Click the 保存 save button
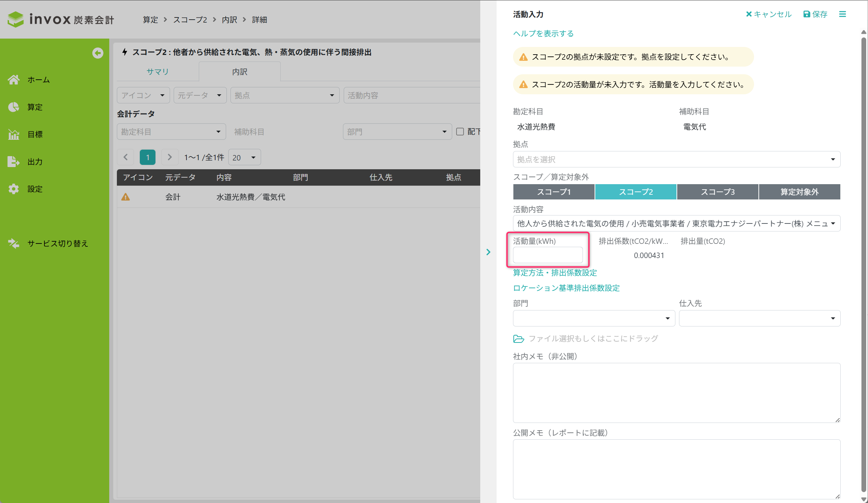This screenshot has width=868, height=503. point(816,14)
